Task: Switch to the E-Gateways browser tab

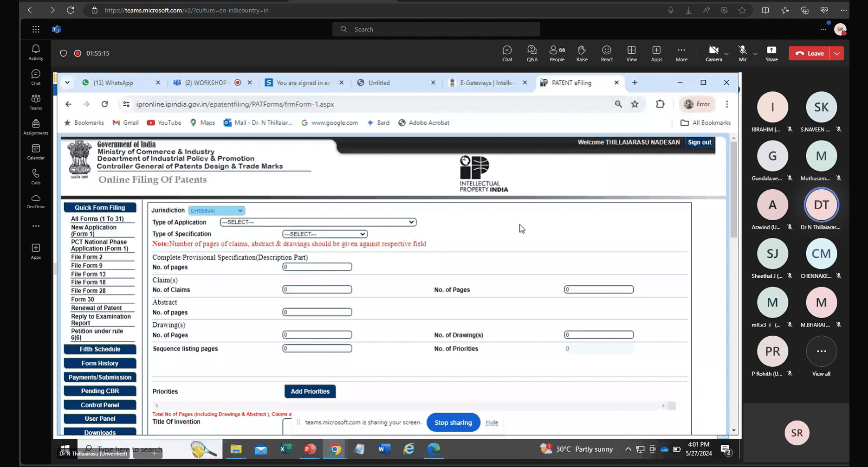Action: point(487,83)
